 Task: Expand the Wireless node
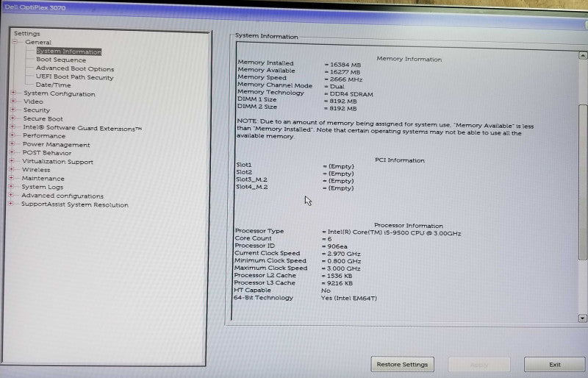point(12,169)
